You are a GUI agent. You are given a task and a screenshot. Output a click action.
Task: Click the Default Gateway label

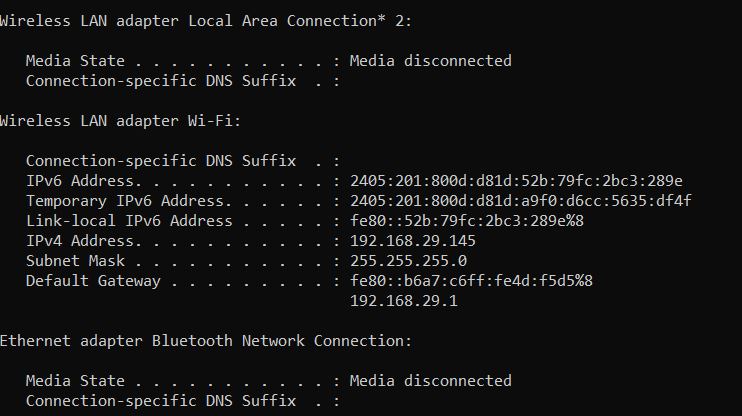93,281
